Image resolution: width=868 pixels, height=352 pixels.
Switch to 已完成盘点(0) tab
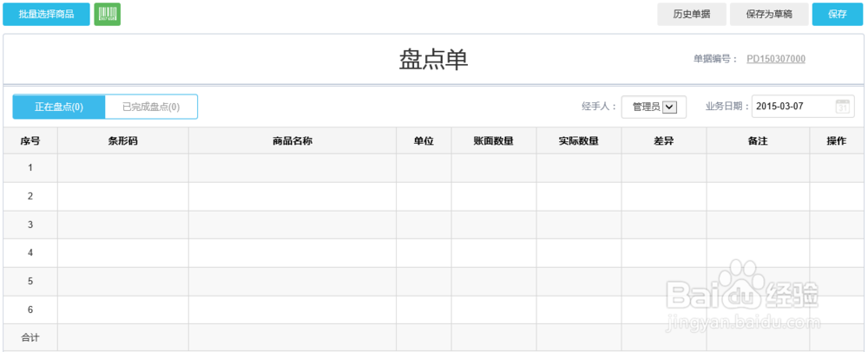[151, 107]
